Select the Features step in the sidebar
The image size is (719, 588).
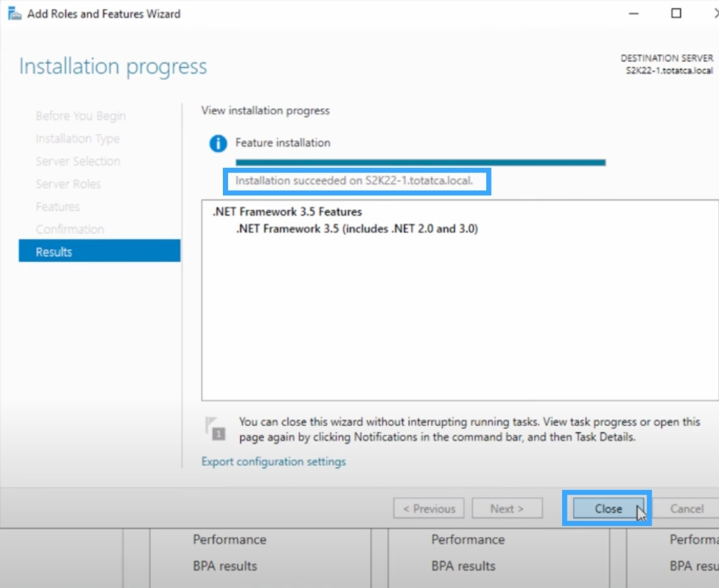point(58,206)
